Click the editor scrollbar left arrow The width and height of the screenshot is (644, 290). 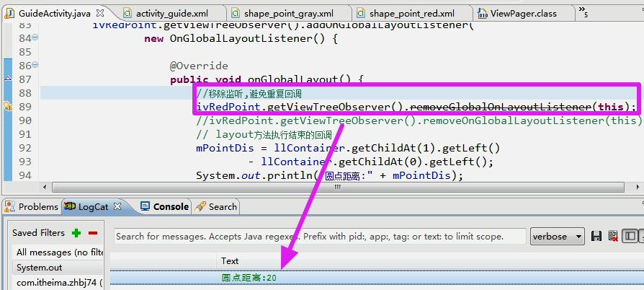[x=45, y=187]
